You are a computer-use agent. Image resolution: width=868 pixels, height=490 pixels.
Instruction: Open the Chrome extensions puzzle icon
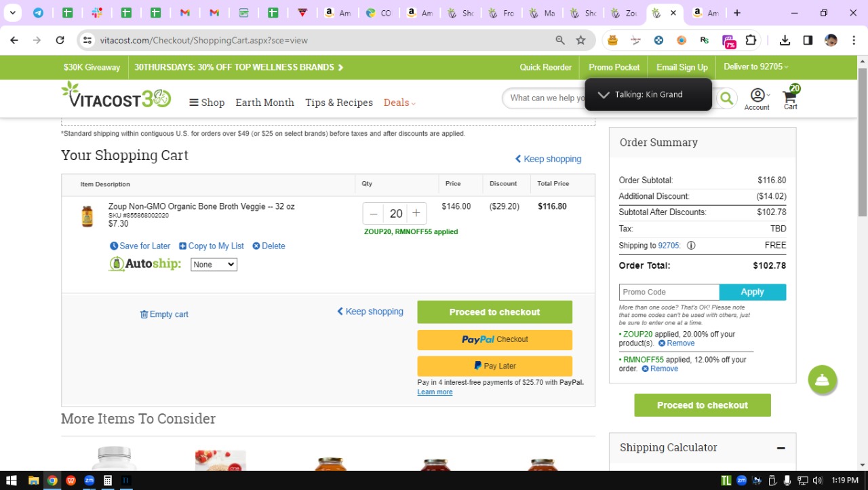[751, 40]
